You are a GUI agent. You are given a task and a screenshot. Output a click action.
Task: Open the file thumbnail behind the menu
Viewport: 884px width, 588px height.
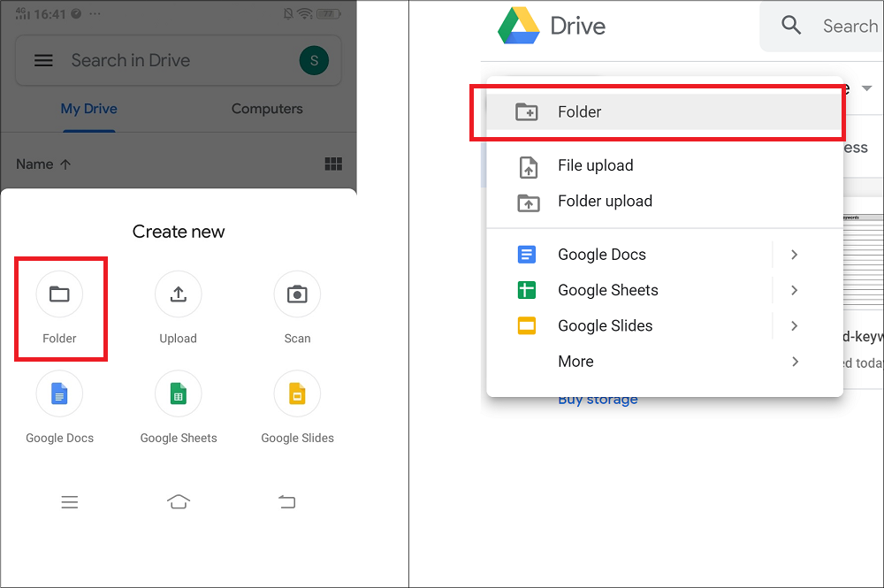point(863,261)
